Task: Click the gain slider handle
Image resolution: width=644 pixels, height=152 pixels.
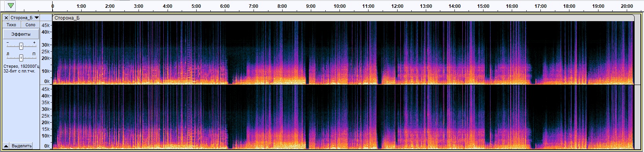Action: pyautogui.click(x=21, y=46)
